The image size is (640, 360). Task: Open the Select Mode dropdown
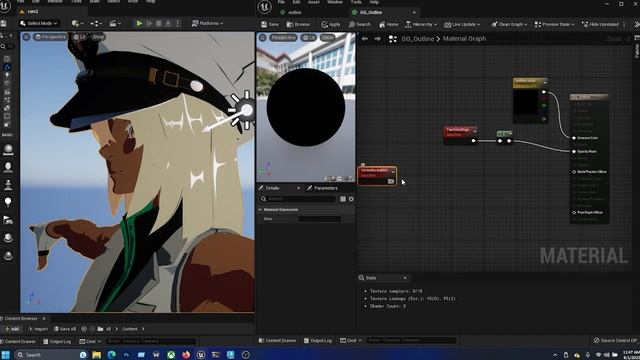coord(39,23)
